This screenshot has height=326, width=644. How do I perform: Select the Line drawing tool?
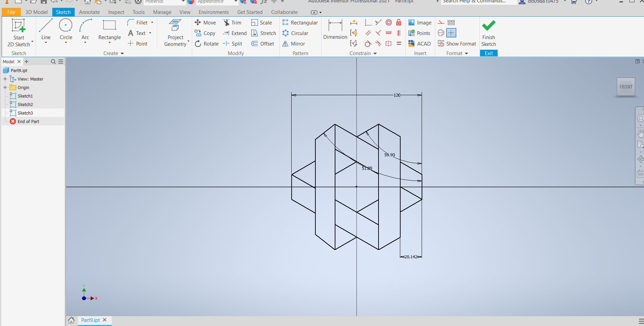coord(46,30)
